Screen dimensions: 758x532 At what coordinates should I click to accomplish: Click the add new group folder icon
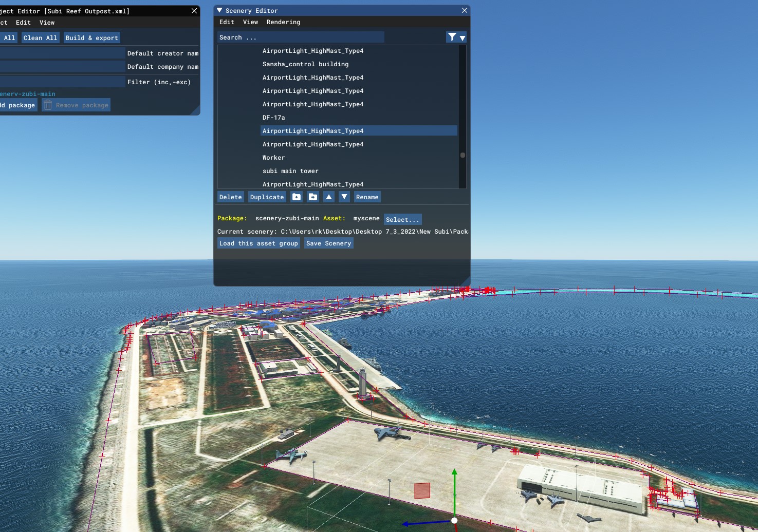pos(297,197)
